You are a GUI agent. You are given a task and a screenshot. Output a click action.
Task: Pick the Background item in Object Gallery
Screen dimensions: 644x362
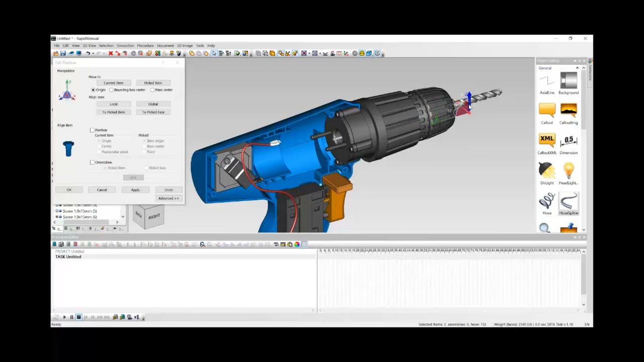coord(569,84)
